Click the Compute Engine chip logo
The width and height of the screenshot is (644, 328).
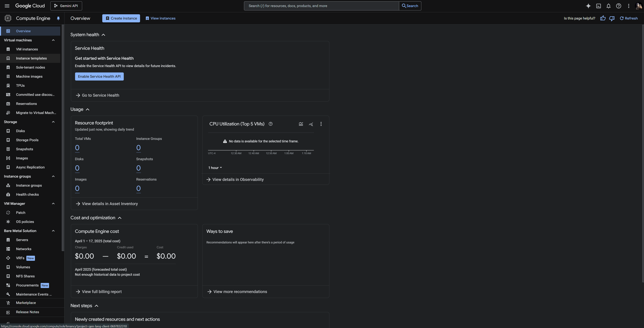8,18
